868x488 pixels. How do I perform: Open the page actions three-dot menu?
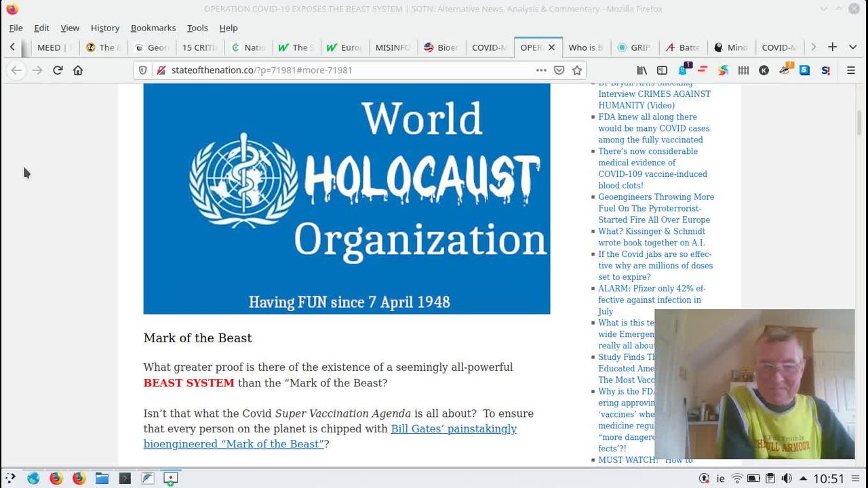point(540,70)
